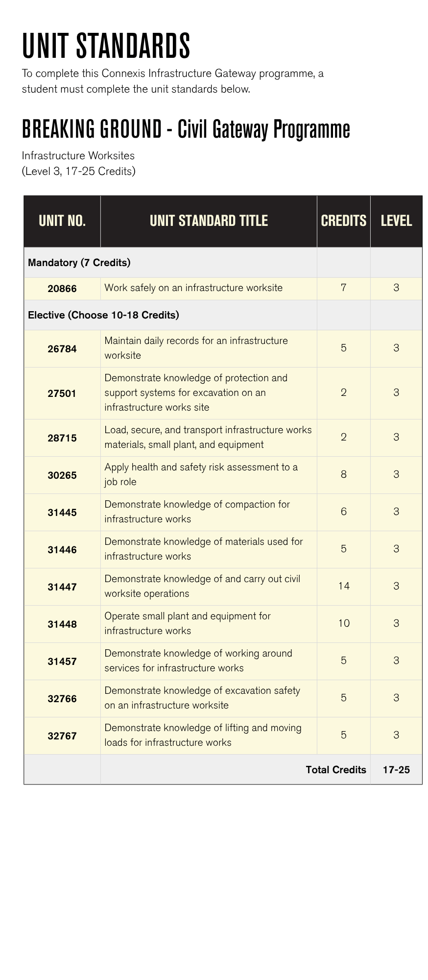The height and width of the screenshot is (980, 428).
Task: Click the CREDITS column header
Action: coord(343,221)
